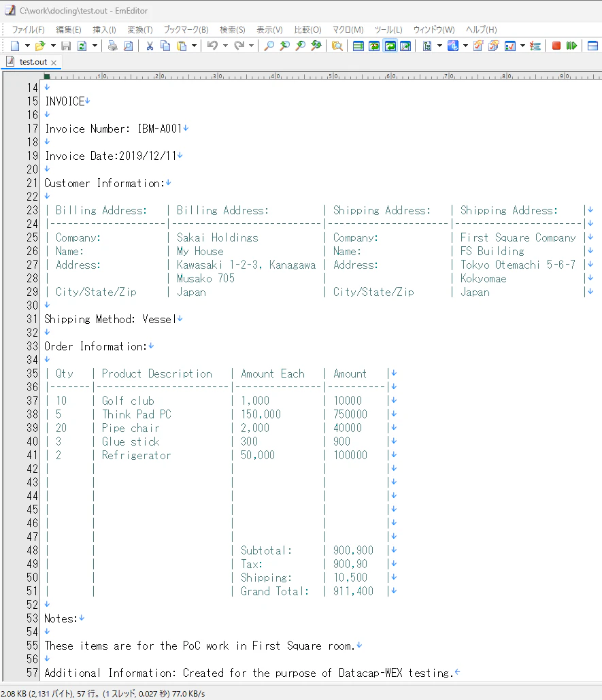Open the マクロ(M) menu
The width and height of the screenshot is (602, 700).
[348, 29]
